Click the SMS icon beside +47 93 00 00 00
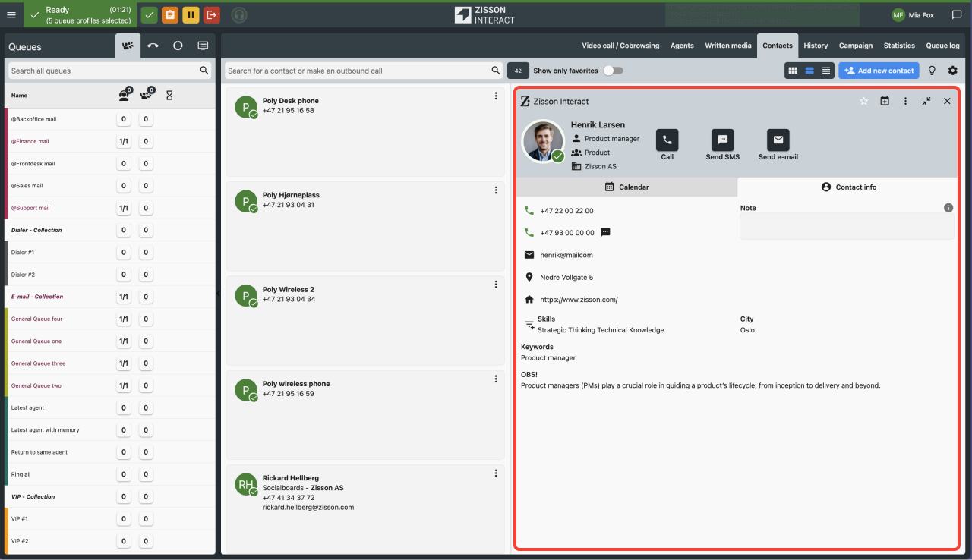 point(605,232)
